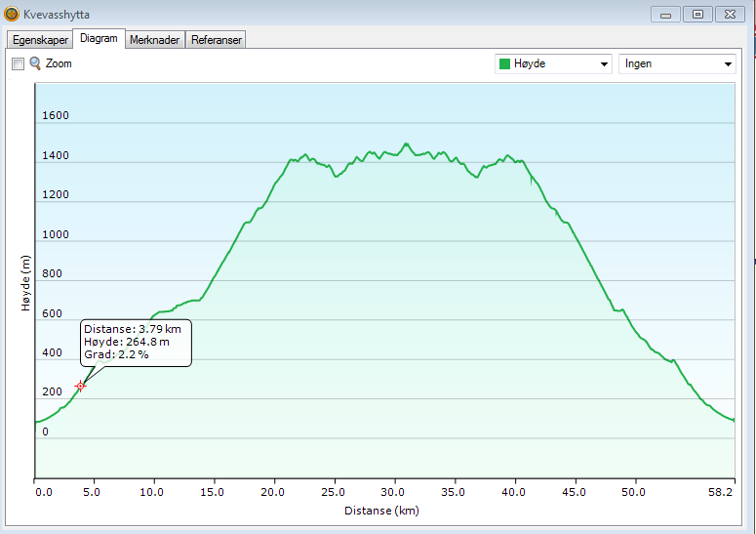The image size is (756, 534).
Task: Go to the Referanser tab
Action: [x=216, y=40]
